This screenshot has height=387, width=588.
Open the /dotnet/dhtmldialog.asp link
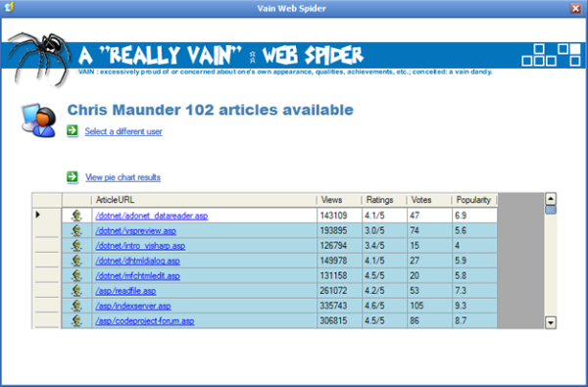coord(137,261)
